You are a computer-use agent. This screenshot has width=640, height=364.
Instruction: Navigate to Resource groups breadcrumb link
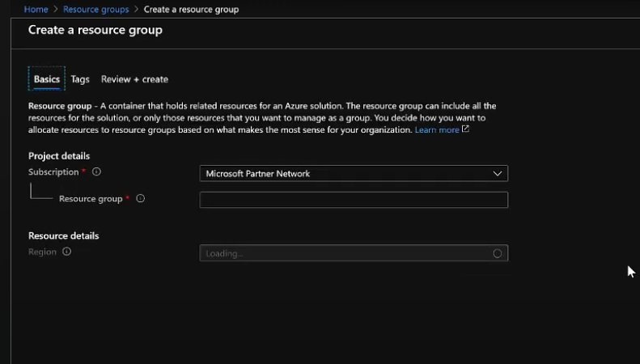(96, 9)
